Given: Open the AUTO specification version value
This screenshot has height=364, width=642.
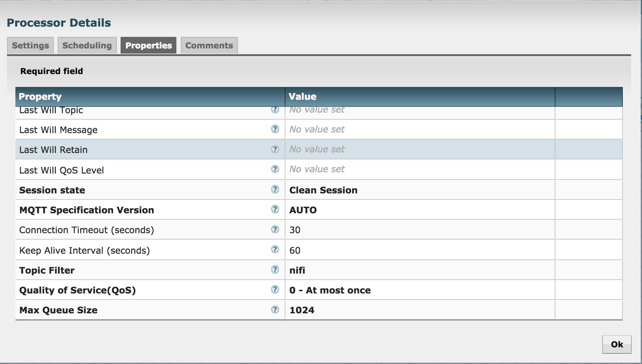Looking at the screenshot, I should coord(303,210).
